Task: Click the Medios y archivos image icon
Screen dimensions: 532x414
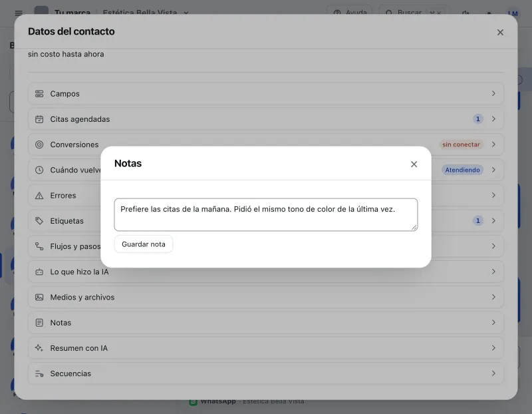Action: click(39, 297)
